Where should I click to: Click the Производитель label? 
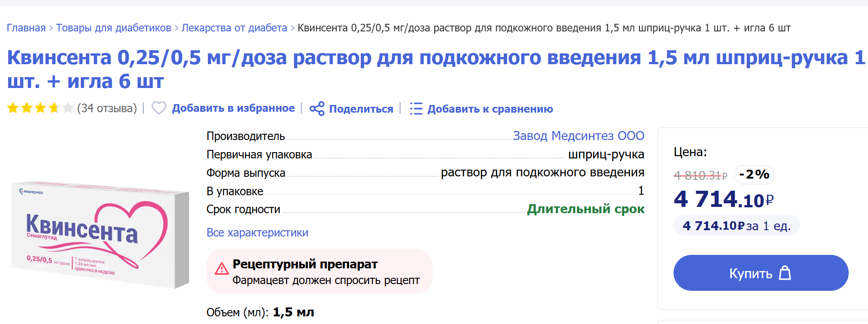pyautogui.click(x=246, y=136)
